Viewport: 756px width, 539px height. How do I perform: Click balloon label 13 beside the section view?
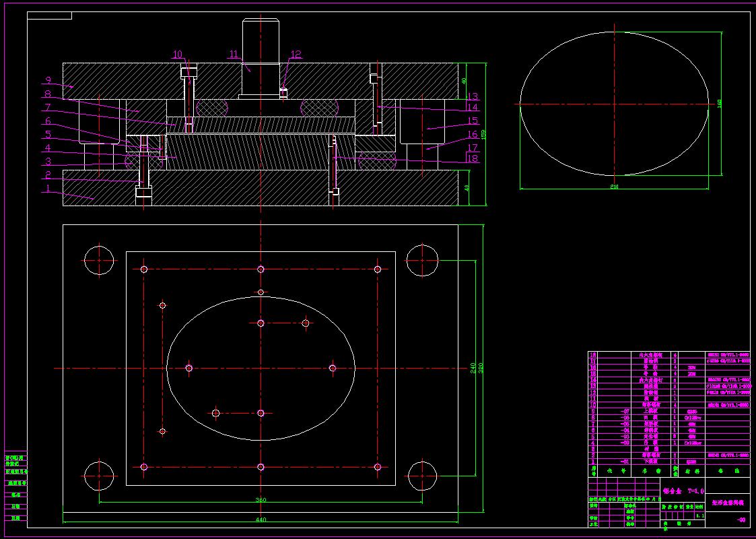click(472, 96)
